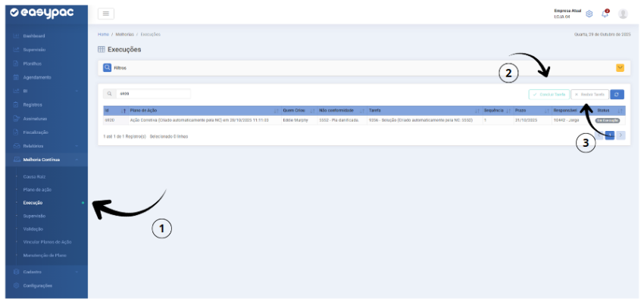This screenshot has height=305, width=644.
Task: Click the Concluir Tarefa button
Action: (x=549, y=95)
